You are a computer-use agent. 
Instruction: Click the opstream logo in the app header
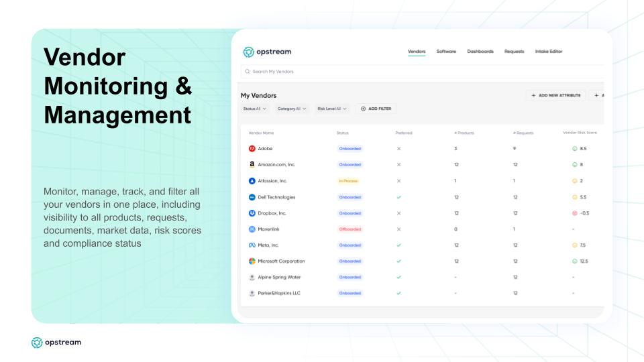click(268, 52)
